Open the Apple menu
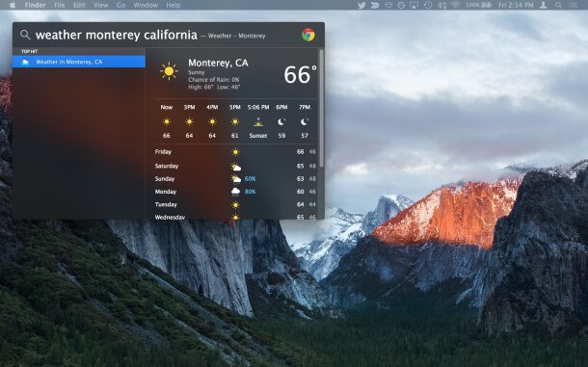The image size is (588, 367). point(13,5)
